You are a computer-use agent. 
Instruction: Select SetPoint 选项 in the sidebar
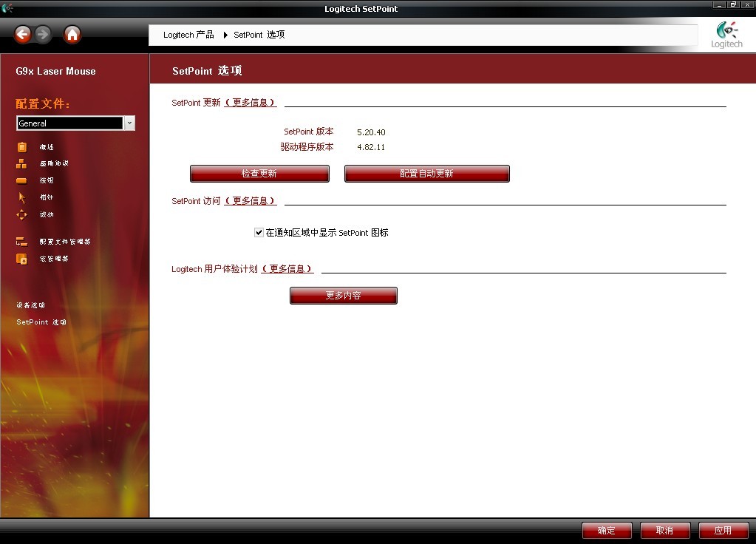41,322
